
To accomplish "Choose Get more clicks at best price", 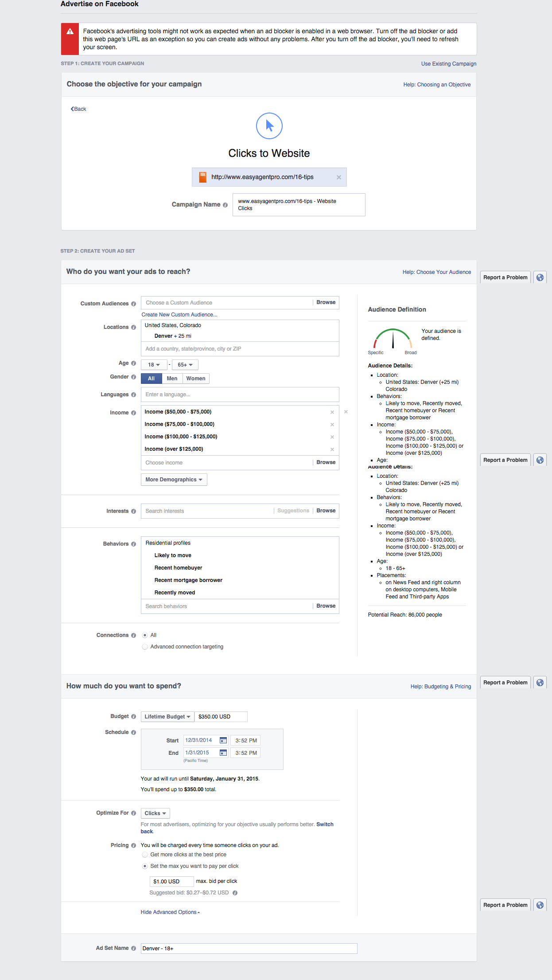I will click(145, 855).
